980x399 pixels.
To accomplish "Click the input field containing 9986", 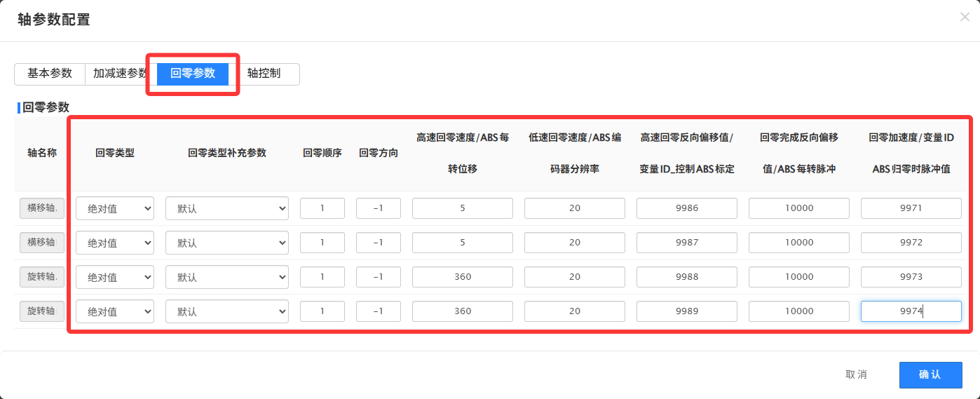I will [x=686, y=208].
